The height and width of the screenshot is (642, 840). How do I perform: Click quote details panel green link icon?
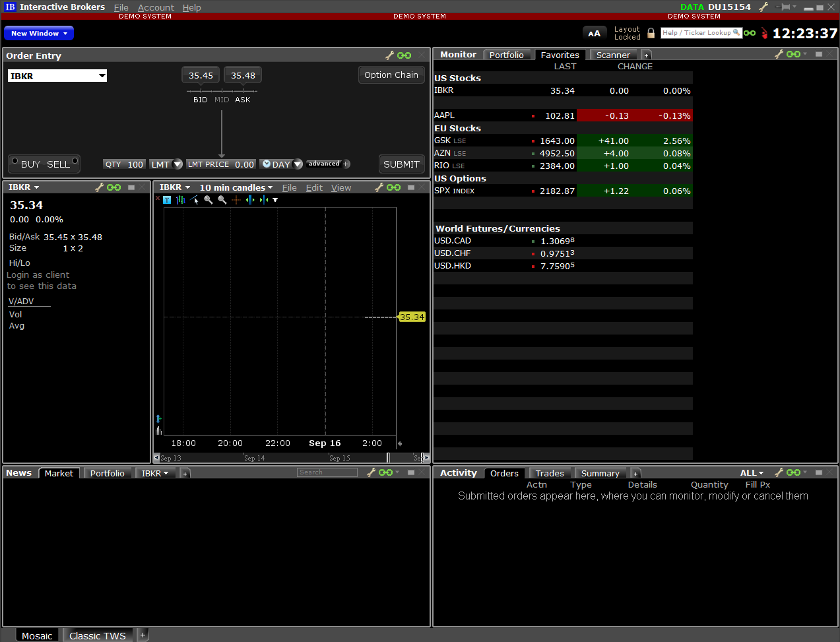114,187
